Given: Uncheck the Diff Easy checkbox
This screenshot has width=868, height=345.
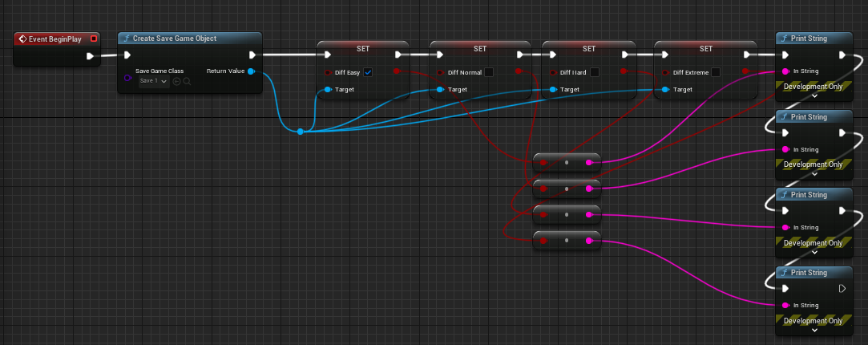Looking at the screenshot, I should pyautogui.click(x=368, y=72).
